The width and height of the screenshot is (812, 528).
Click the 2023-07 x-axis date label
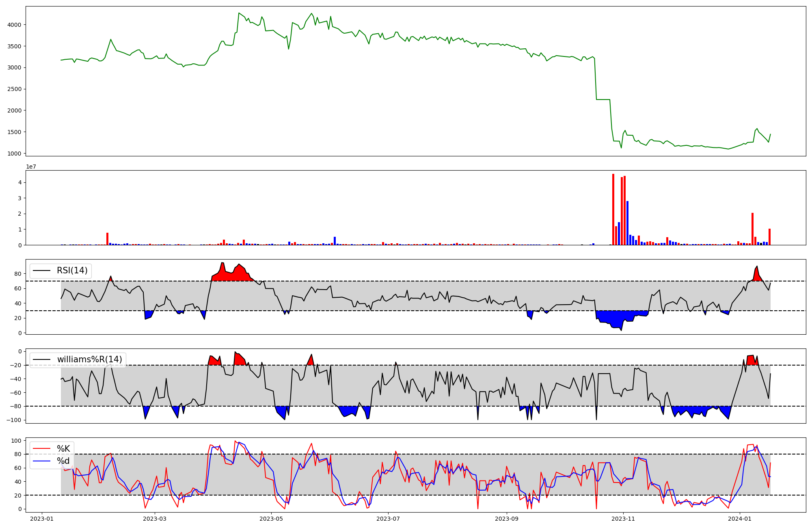click(388, 519)
